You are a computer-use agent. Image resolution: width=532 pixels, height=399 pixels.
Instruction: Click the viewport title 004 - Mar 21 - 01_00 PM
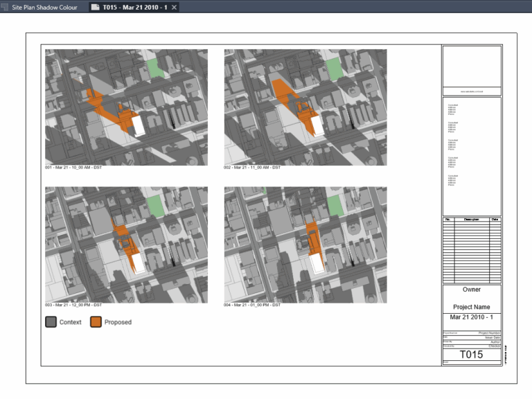tap(252, 305)
